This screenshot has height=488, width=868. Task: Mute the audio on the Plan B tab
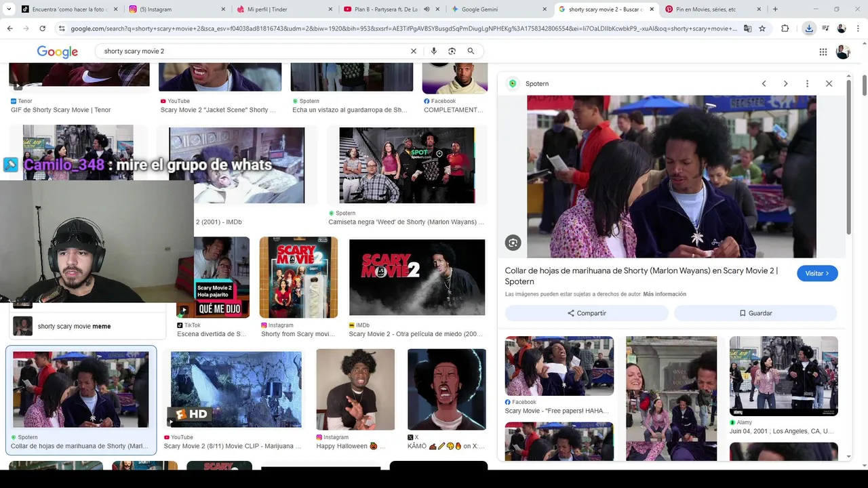[x=427, y=9]
